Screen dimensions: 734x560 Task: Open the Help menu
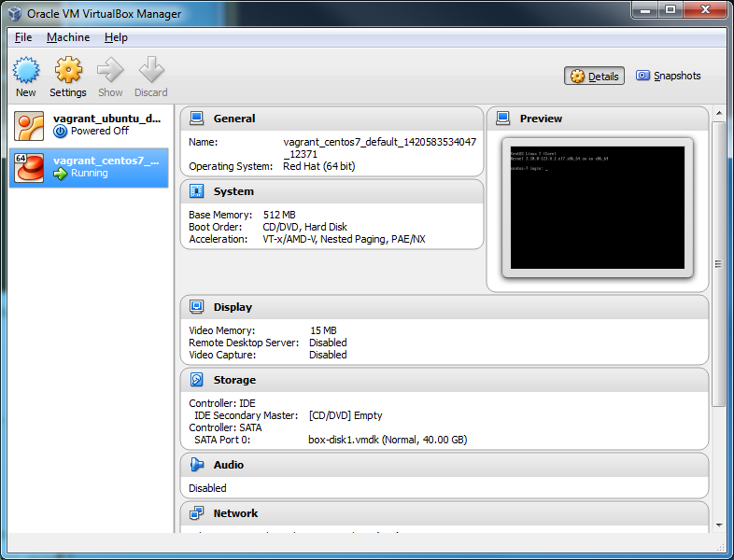click(116, 37)
